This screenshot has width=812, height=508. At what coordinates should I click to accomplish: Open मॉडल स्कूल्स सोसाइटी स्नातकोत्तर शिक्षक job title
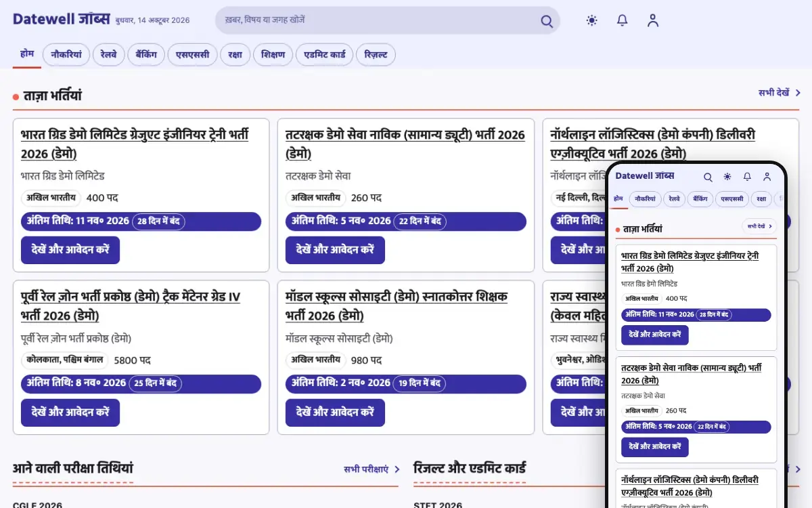(397, 306)
